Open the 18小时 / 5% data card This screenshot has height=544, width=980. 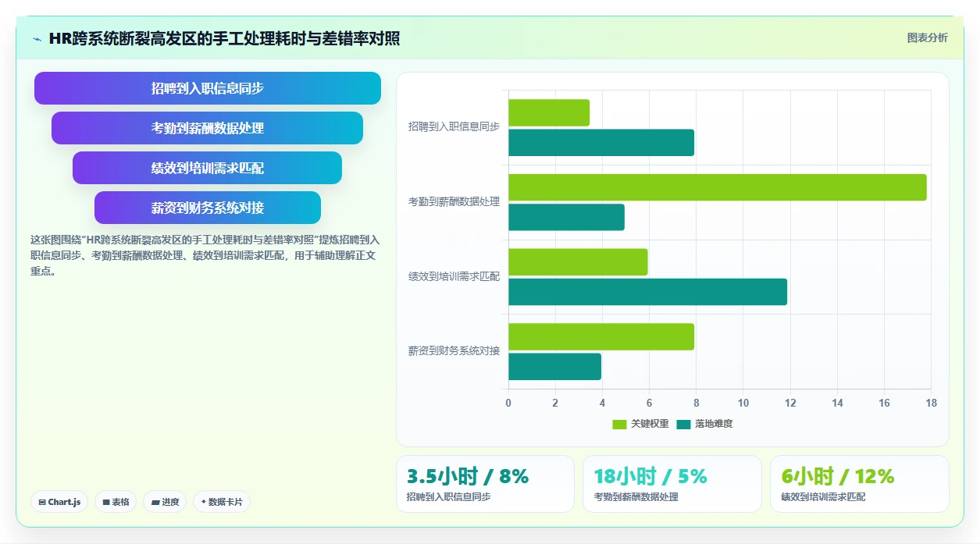coord(672,484)
